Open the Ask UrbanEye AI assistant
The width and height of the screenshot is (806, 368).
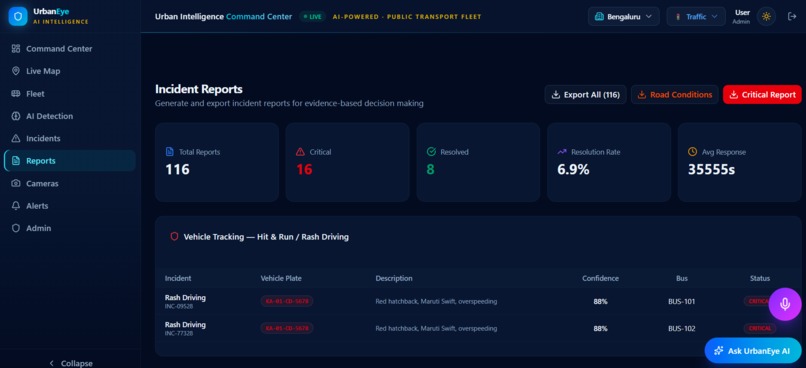click(753, 351)
